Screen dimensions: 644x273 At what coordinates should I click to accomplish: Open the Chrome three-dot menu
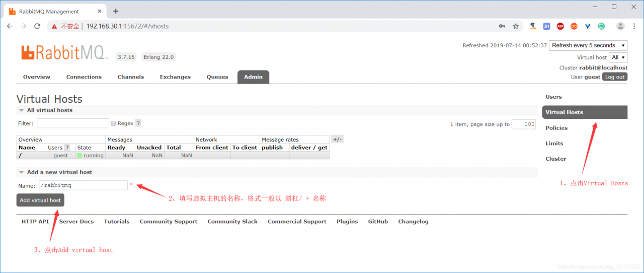coord(634,26)
